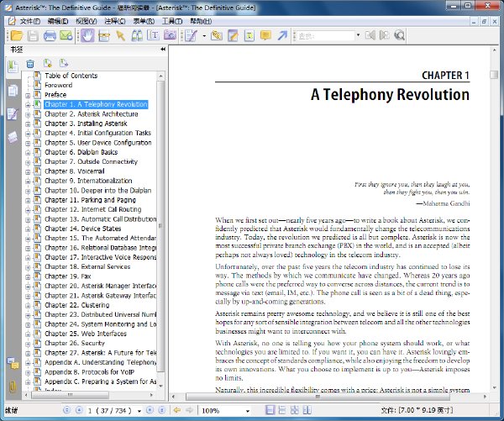The image size is (504, 421).
Task: Select the Hand tool
Action: coord(87,35)
